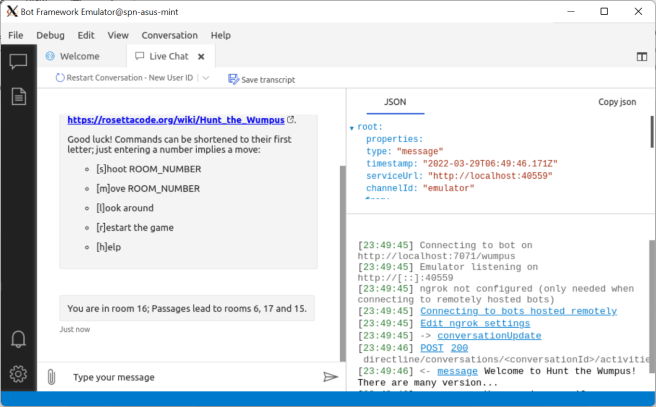This screenshot has height=407, width=656.
Task: Open the File menu
Action: [x=16, y=35]
